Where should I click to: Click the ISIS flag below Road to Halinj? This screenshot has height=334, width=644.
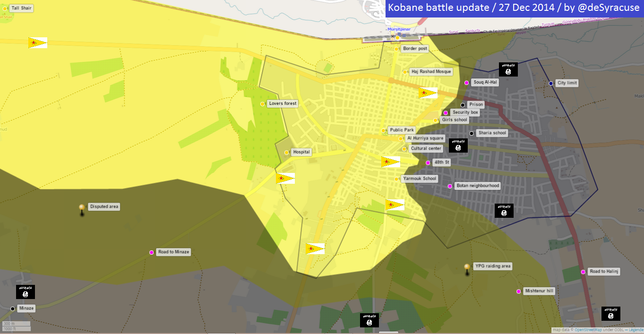(x=611, y=314)
